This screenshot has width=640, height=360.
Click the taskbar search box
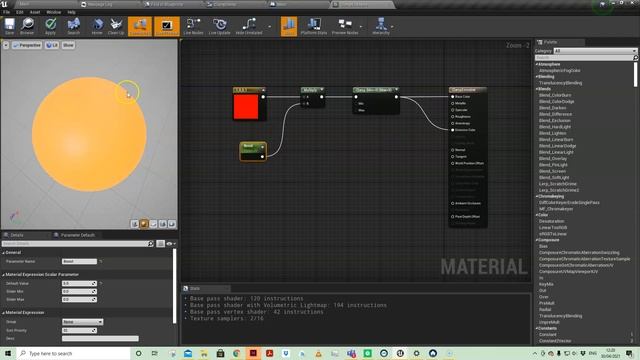tap(73, 353)
